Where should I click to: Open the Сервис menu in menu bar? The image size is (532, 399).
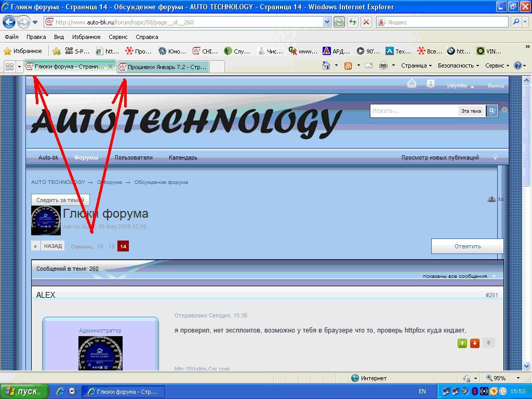[x=118, y=37]
